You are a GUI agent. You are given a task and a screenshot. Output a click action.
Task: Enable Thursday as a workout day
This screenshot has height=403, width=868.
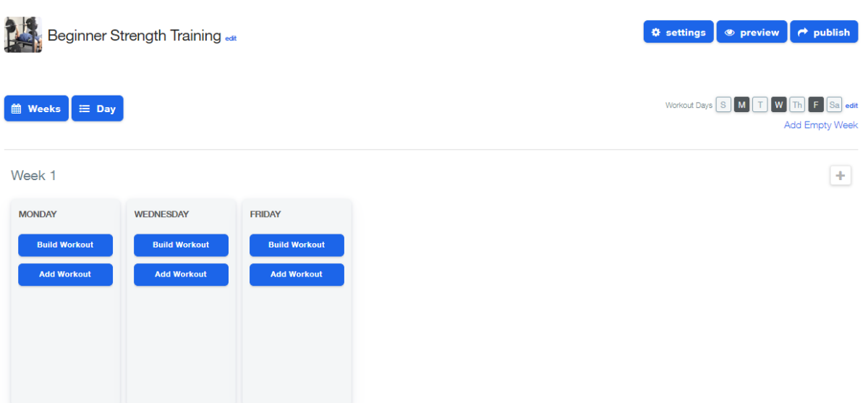click(796, 105)
